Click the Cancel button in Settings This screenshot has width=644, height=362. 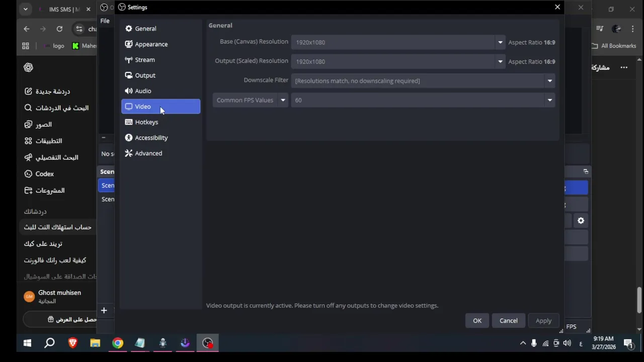coord(508,321)
